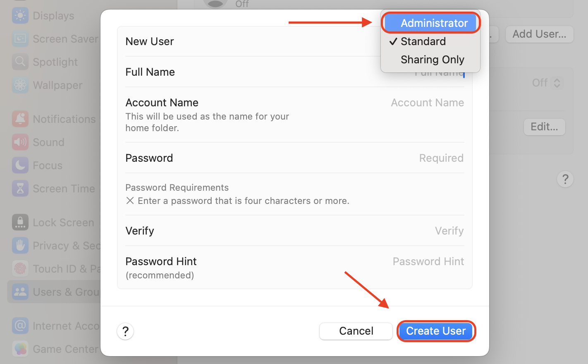Open help via the question mark

pos(125,331)
